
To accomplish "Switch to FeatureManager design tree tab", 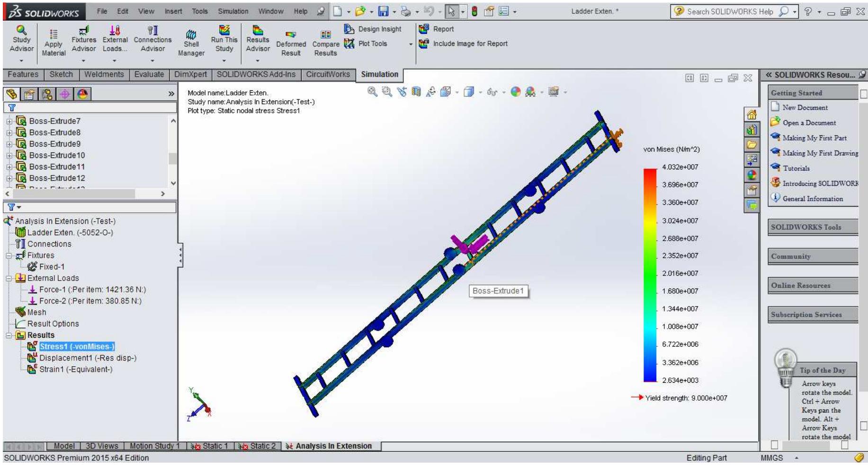I will (x=11, y=94).
